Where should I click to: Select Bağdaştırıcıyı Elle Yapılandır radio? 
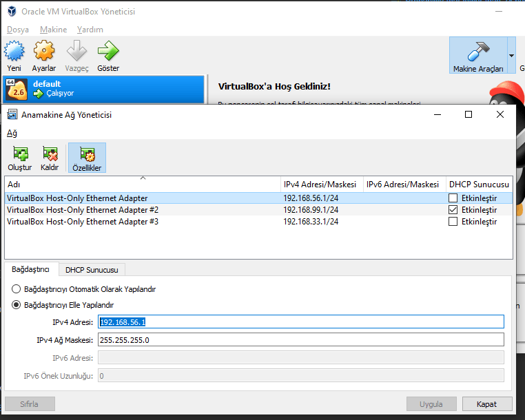point(16,305)
